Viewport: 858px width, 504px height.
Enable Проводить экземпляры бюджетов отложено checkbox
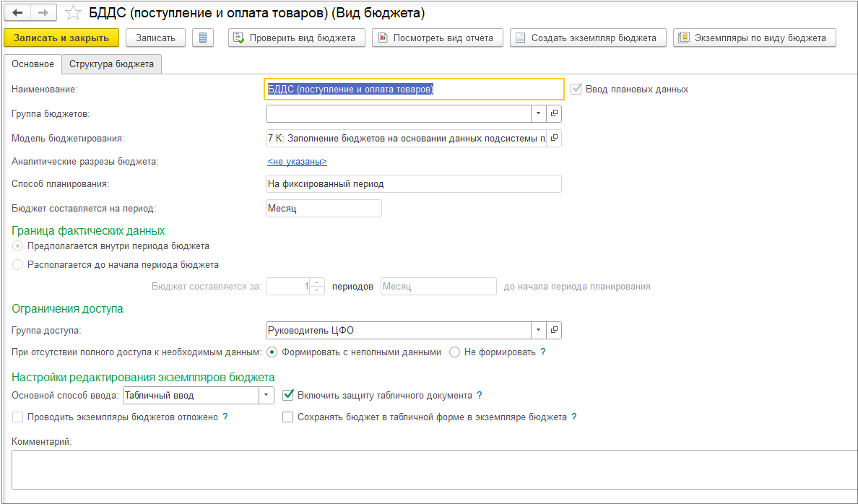(x=17, y=417)
